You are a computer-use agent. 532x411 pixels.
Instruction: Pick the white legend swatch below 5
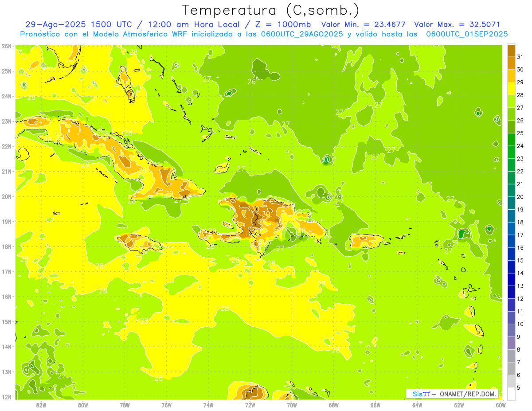[511, 394]
